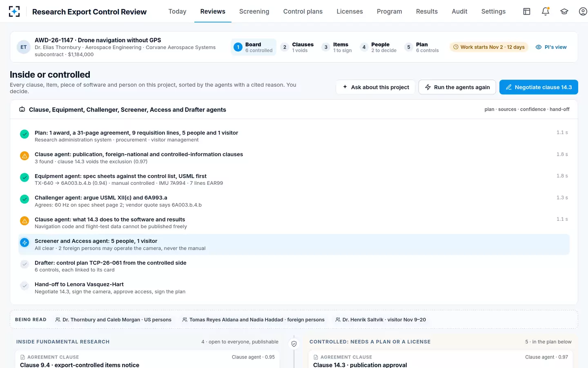Click the pending check on Drafter row
588x368 pixels.
(24, 264)
